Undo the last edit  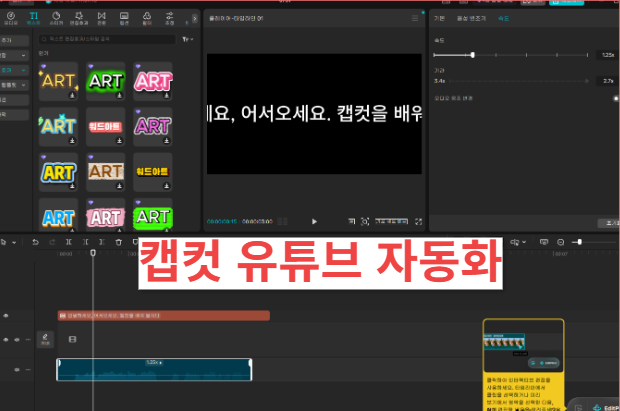(35, 242)
